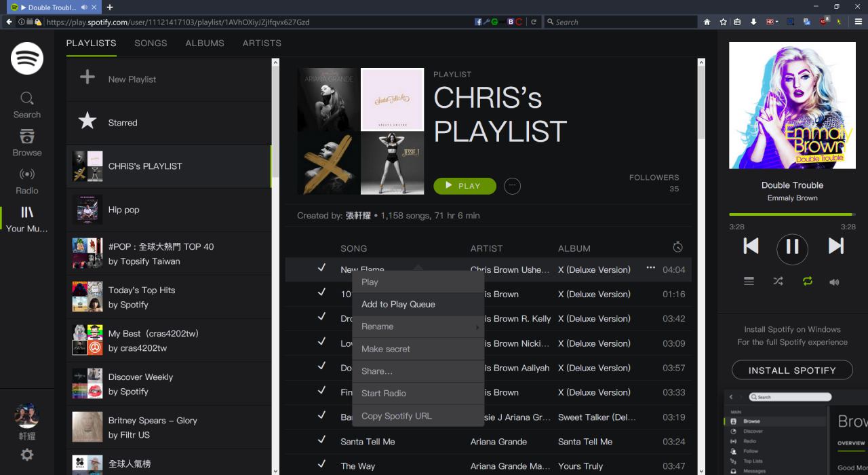Toggle saved checkmark for The Way
This screenshot has width=868, height=475.
[321, 465]
